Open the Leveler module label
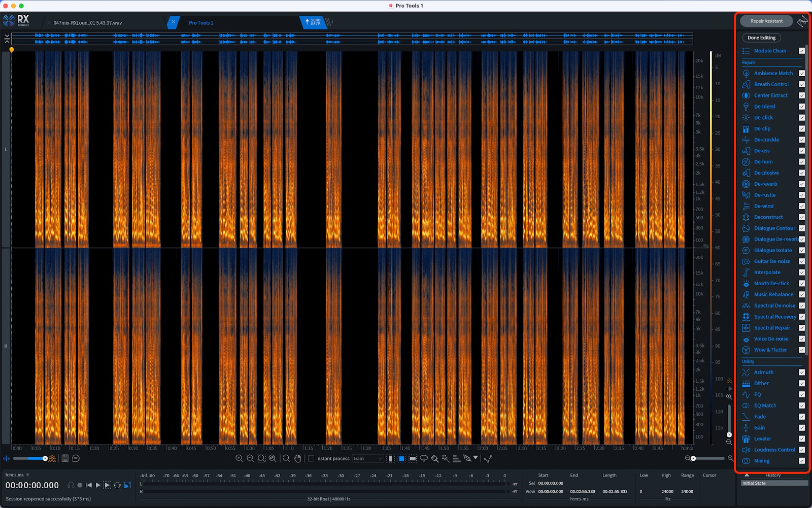This screenshot has height=508, width=812. 762,439
